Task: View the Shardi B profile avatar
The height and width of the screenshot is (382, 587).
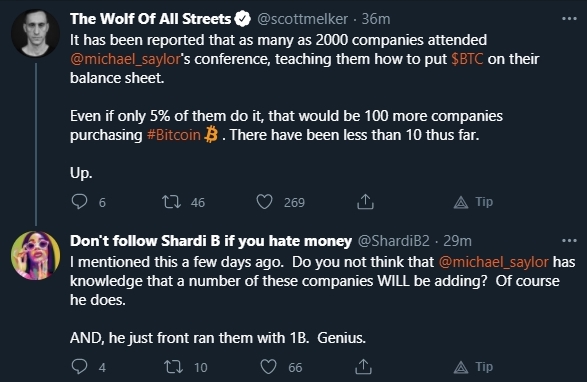Action: [36, 255]
